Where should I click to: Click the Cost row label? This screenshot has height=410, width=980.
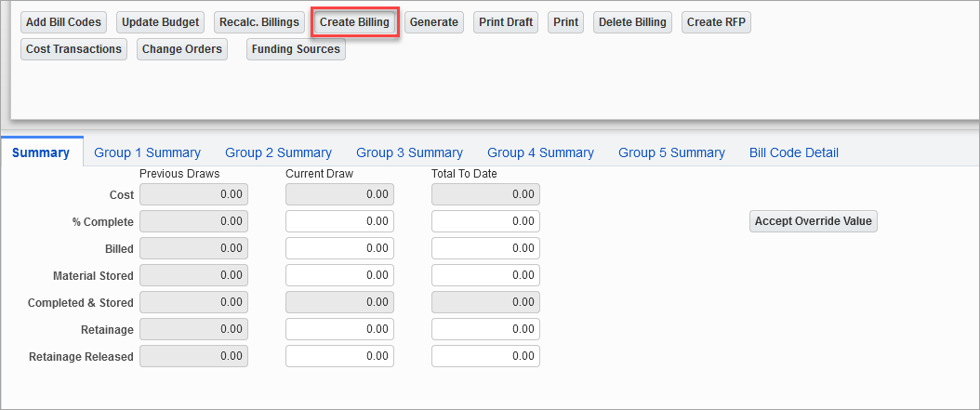122,195
